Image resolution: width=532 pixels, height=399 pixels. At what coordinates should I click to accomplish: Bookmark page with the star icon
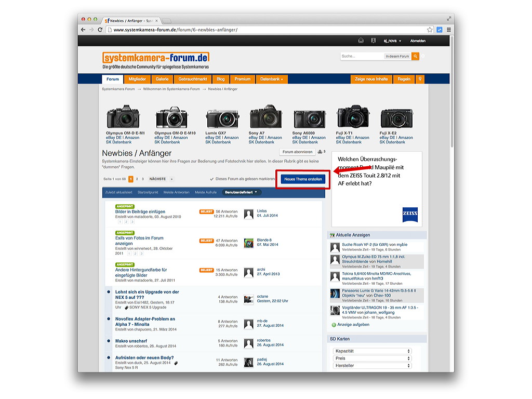click(430, 30)
